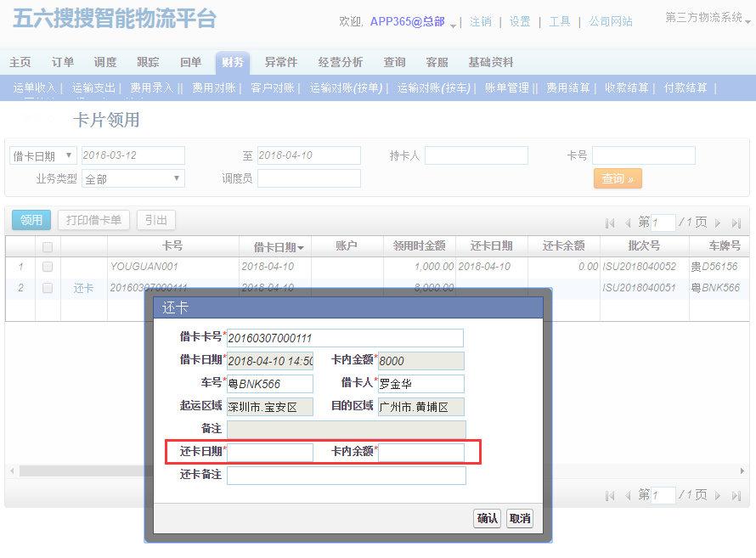Check the row 1 checkbox for YOUGUAN001
Viewport: 756px width, 558px height.
48,267
